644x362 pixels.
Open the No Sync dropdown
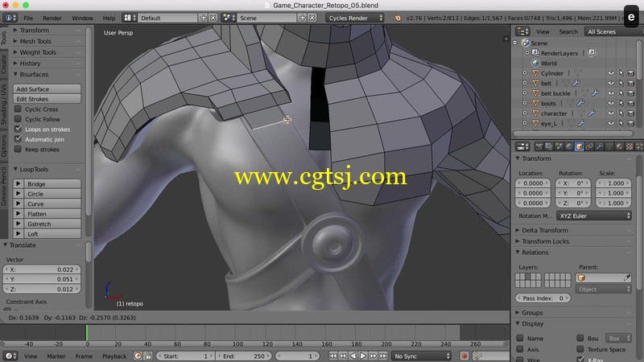tap(421, 356)
